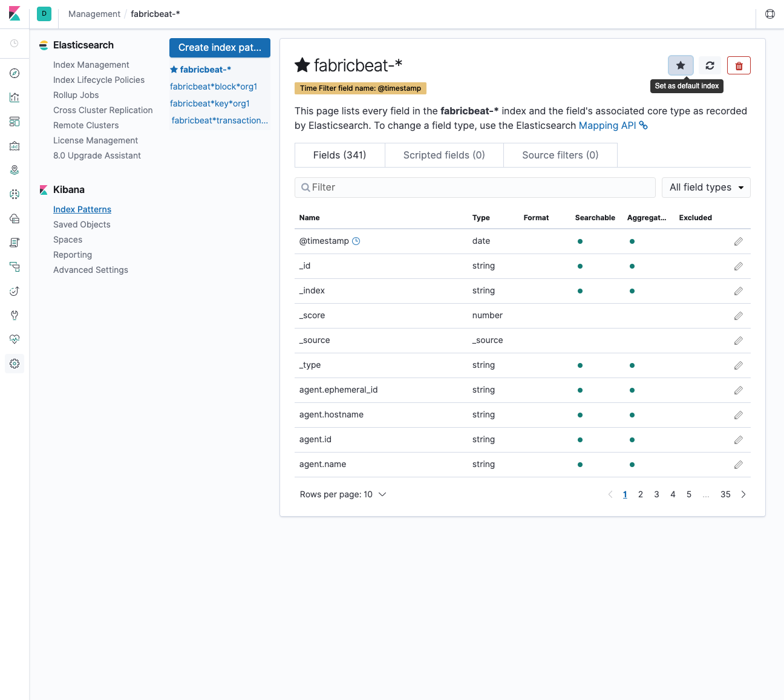Edit the agent.hostname field
784x700 pixels.
pyautogui.click(x=739, y=415)
